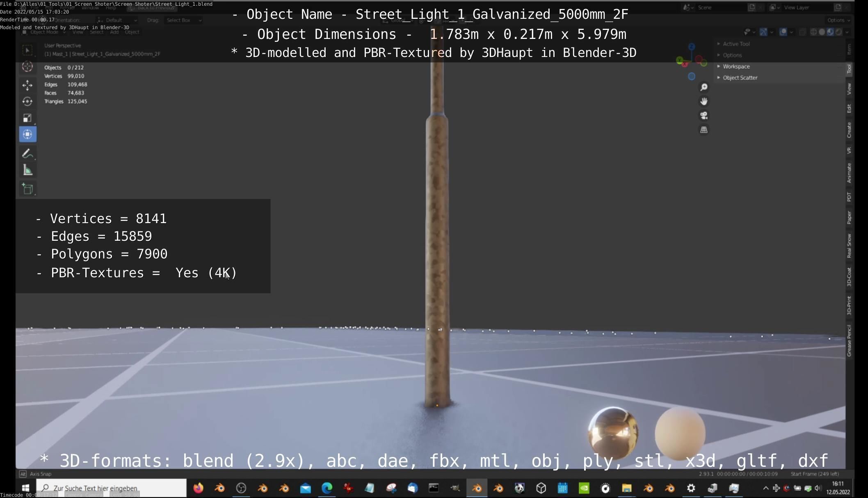
Task: Open the Create sidebar tab
Action: [849, 130]
